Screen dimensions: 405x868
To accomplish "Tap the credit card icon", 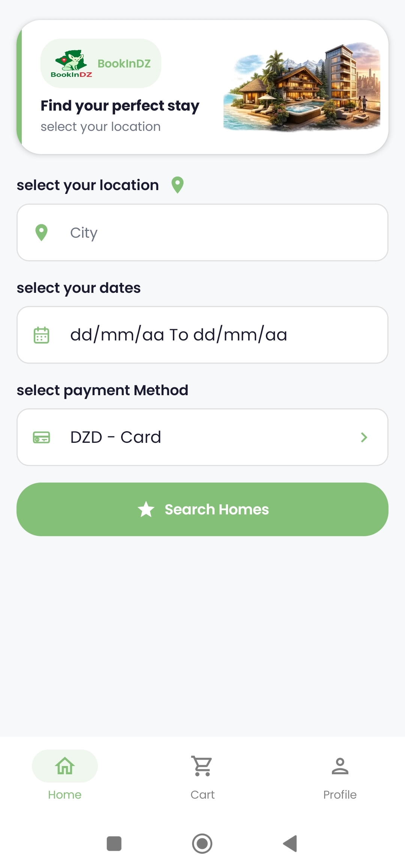I will click(41, 437).
